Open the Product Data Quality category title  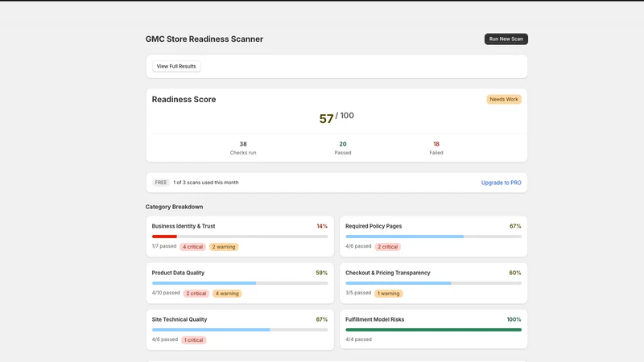(178, 273)
